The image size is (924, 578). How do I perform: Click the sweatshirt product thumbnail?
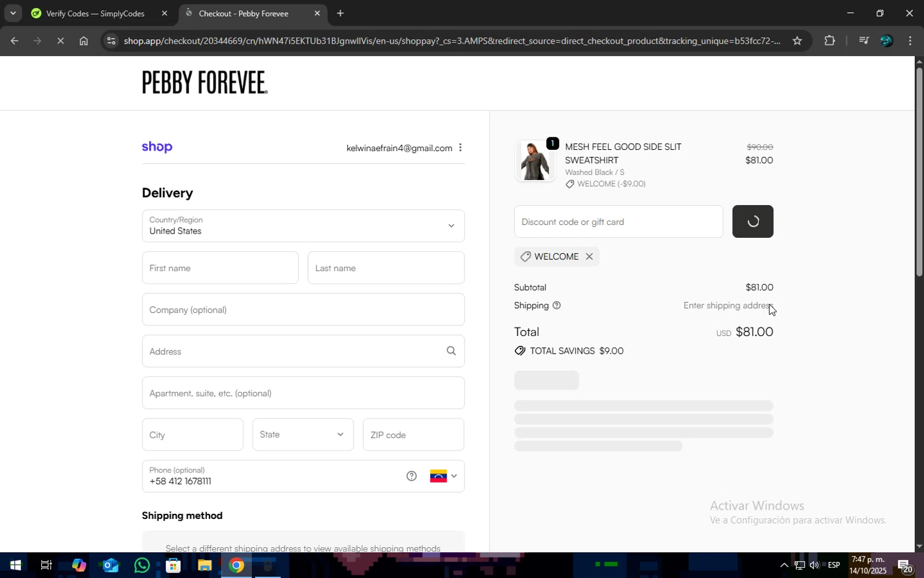click(535, 161)
